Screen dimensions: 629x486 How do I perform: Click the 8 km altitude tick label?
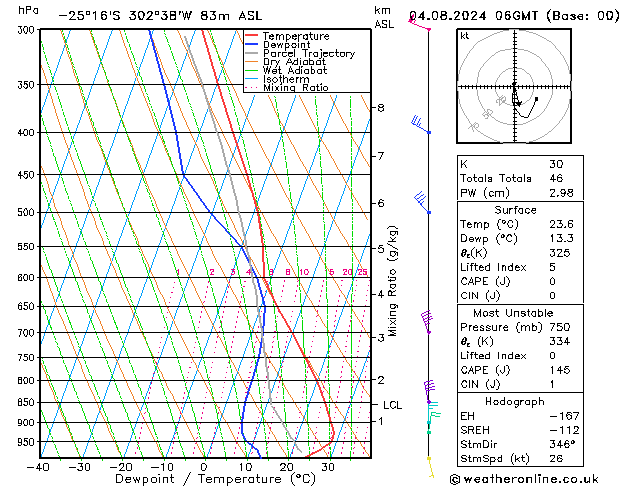[380, 108]
